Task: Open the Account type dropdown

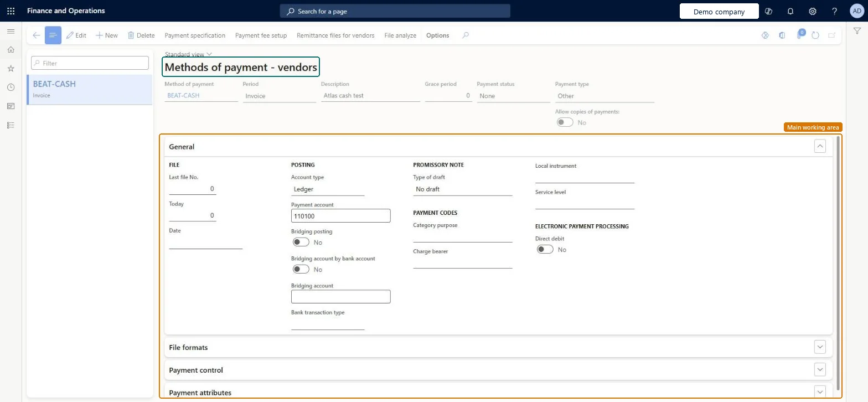Action: [328, 189]
